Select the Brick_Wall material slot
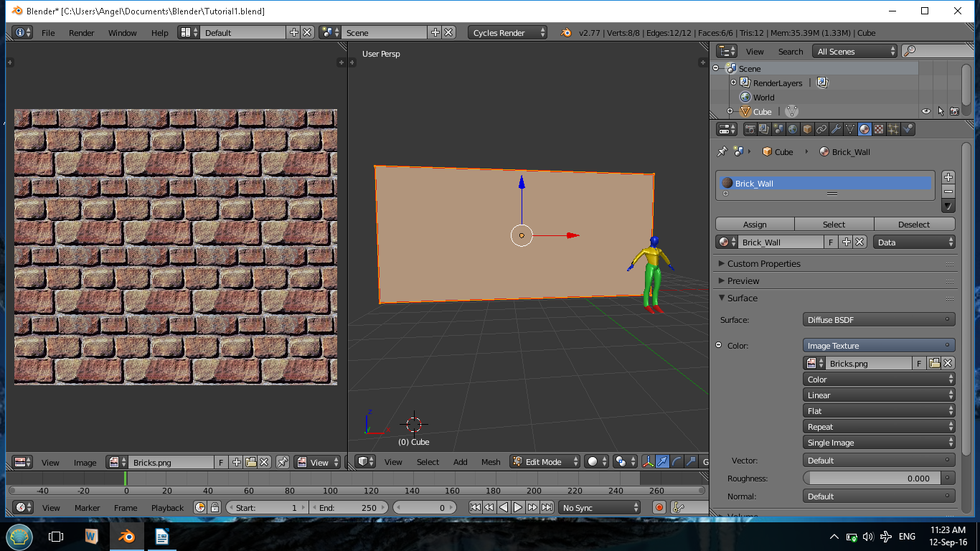This screenshot has height=551, width=980. point(826,184)
